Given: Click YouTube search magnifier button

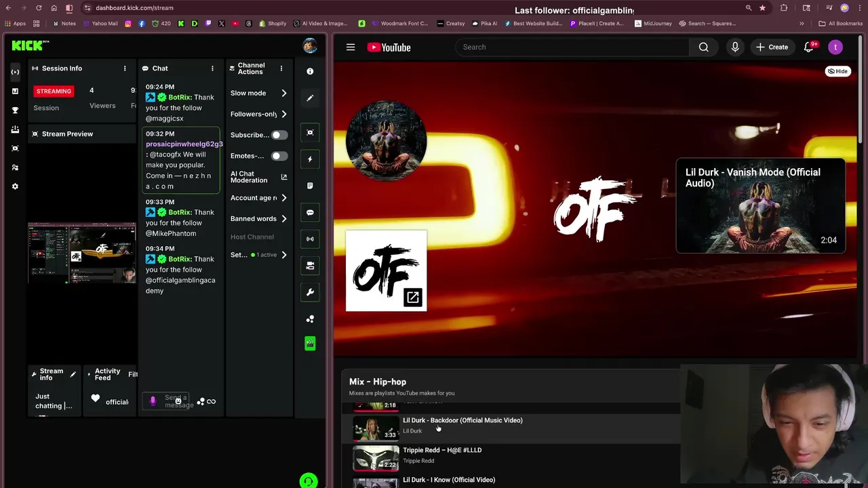Looking at the screenshot, I should coord(704,47).
